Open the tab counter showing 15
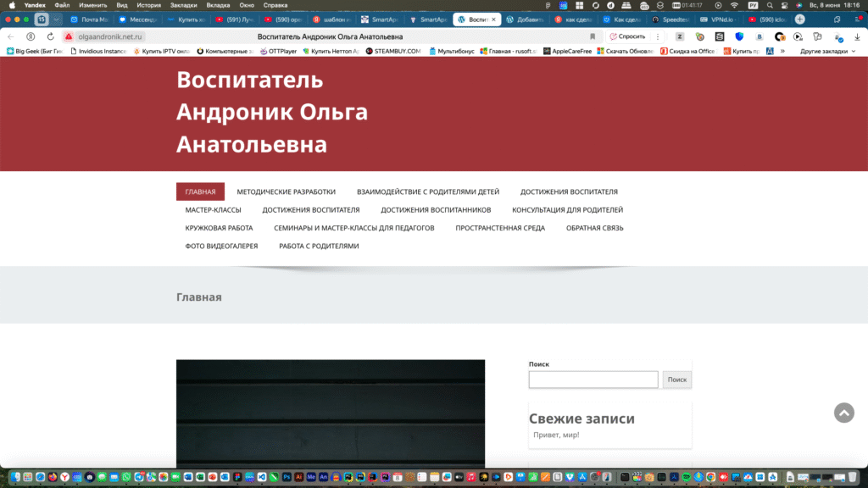Screen dimensions: 868x488 (42, 19)
